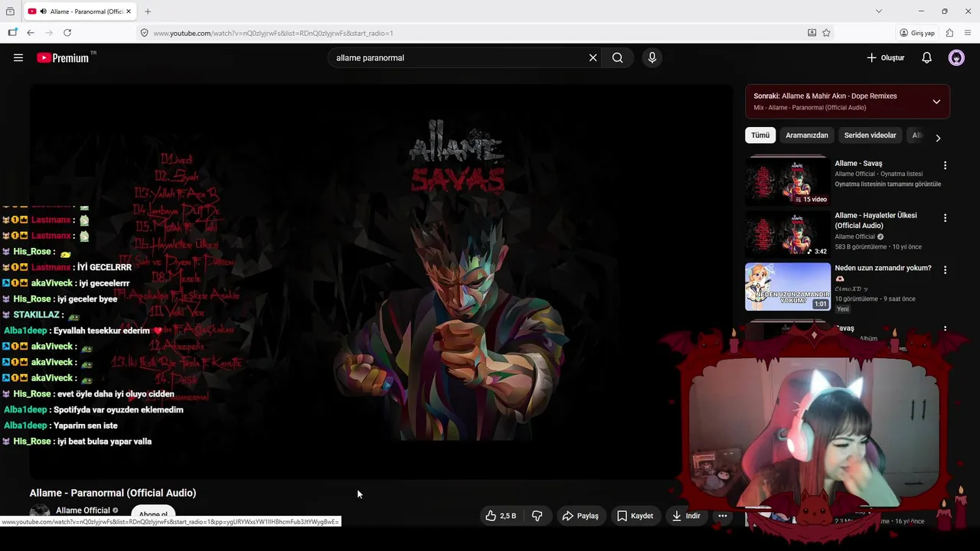Clear the search box with the X
The width and height of the screenshot is (980, 551).
[x=593, y=57]
